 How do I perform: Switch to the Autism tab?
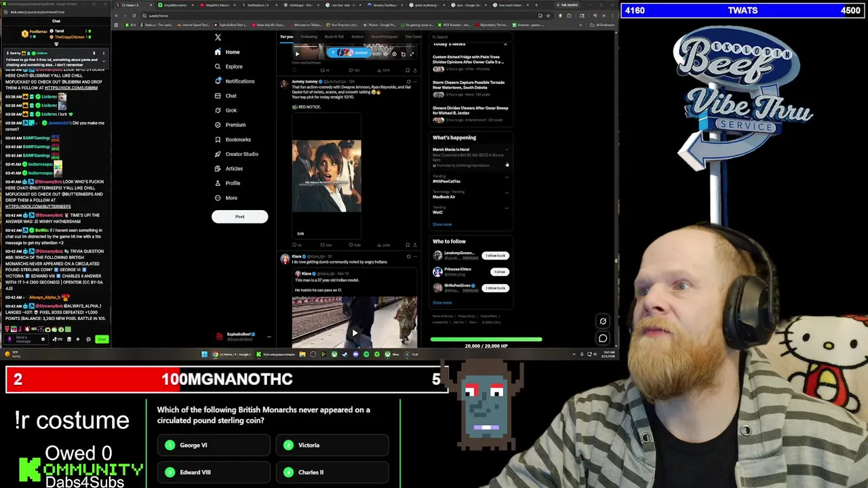[357, 37]
